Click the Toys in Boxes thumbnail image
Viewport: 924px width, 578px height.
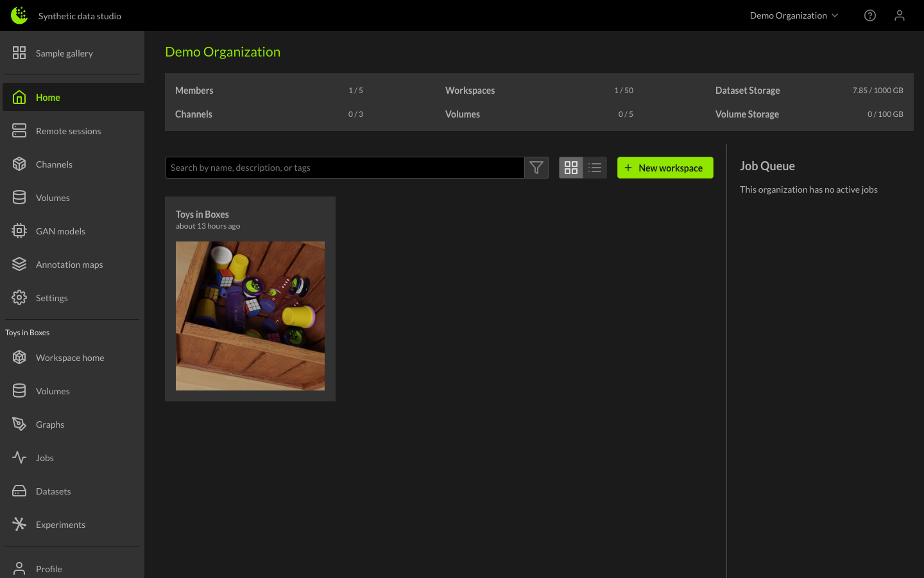250,316
